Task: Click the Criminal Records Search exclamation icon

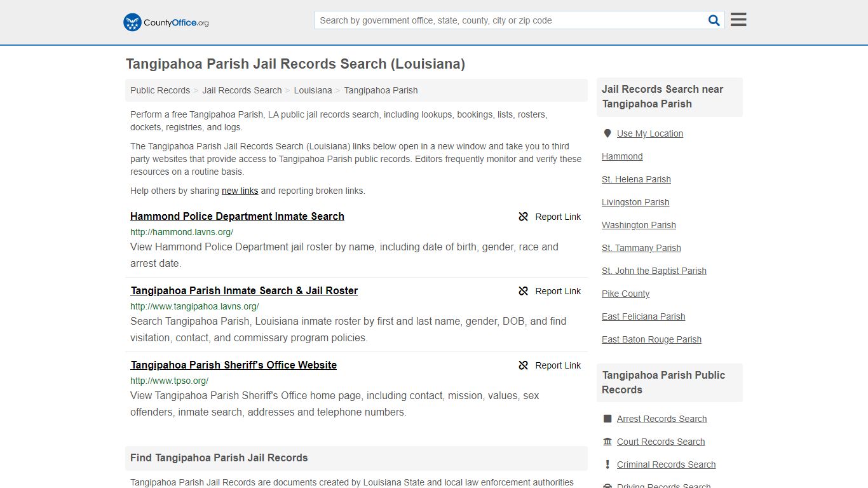Action: click(x=607, y=464)
